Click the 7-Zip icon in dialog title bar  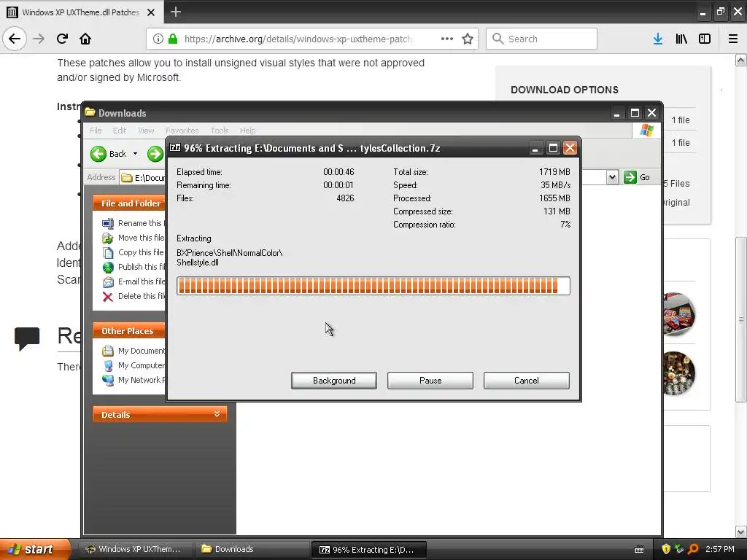point(175,147)
